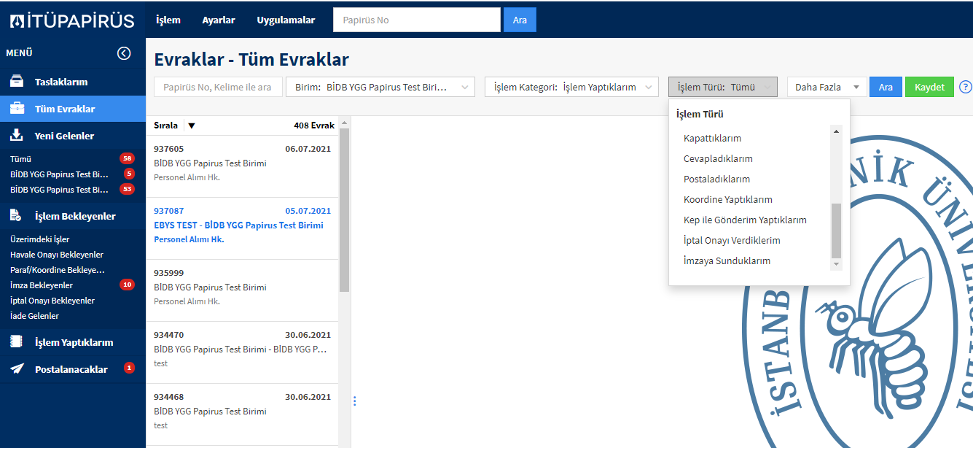Click the İTÜPAPİRÜS logo

73,20
